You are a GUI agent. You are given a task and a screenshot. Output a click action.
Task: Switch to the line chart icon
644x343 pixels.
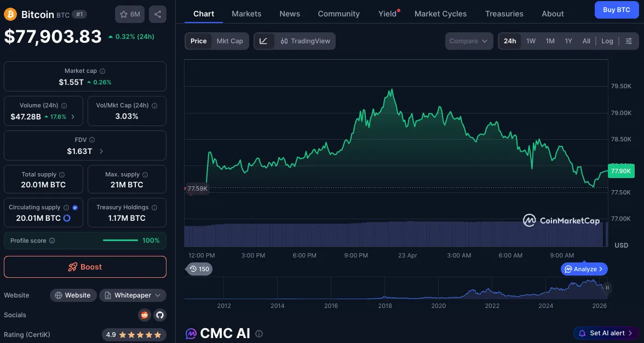tap(263, 41)
